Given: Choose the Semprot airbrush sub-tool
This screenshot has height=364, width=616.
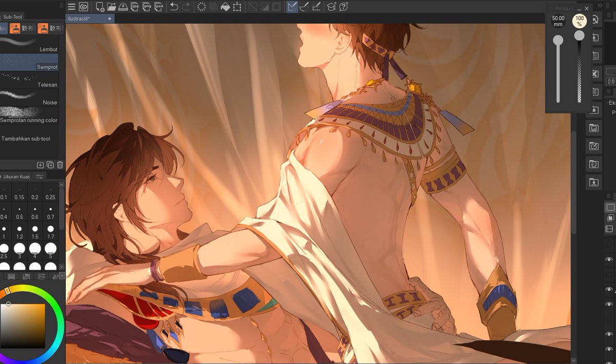Looking at the screenshot, I should tap(29, 63).
